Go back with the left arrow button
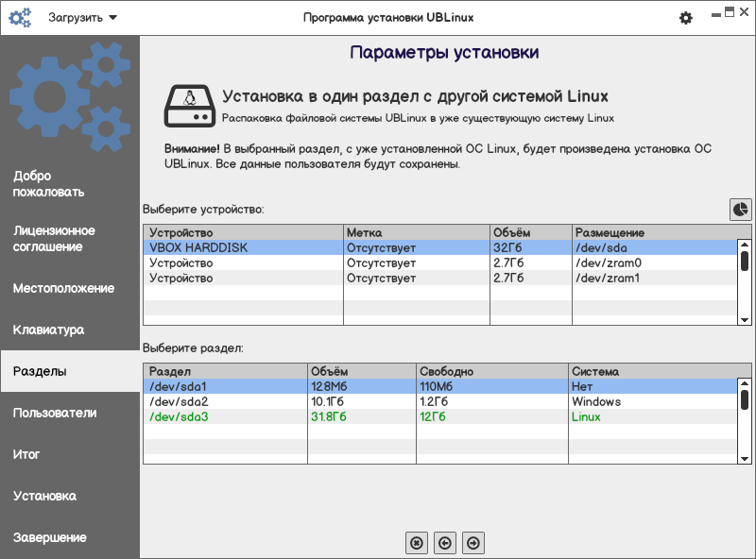 pyautogui.click(x=445, y=542)
